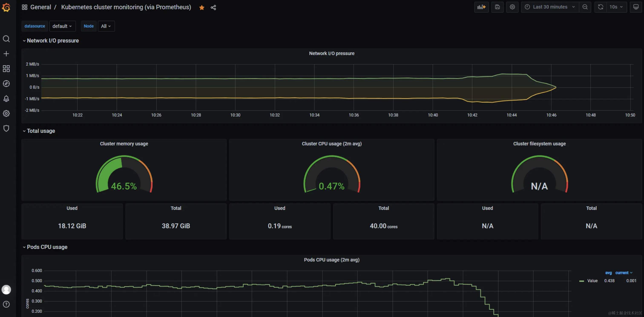
Task: Click the 0.001 current legend value
Action: point(631,281)
